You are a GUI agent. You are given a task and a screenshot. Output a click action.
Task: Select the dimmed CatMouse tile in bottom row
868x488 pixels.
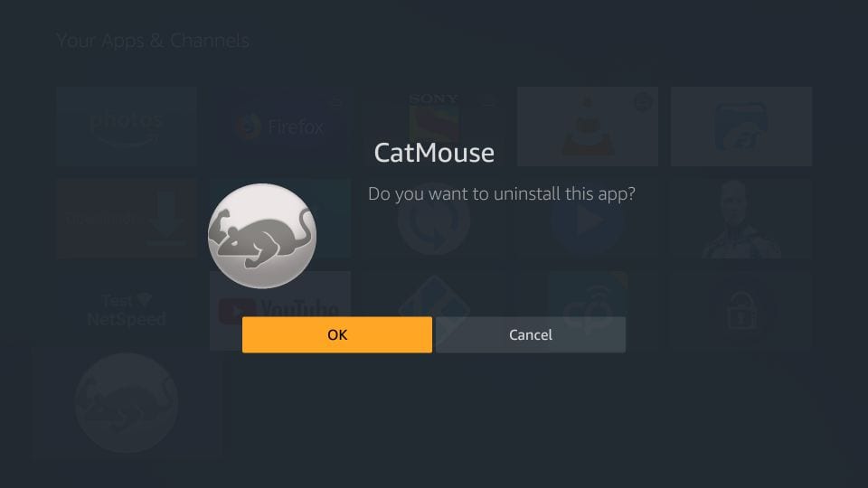click(x=127, y=403)
